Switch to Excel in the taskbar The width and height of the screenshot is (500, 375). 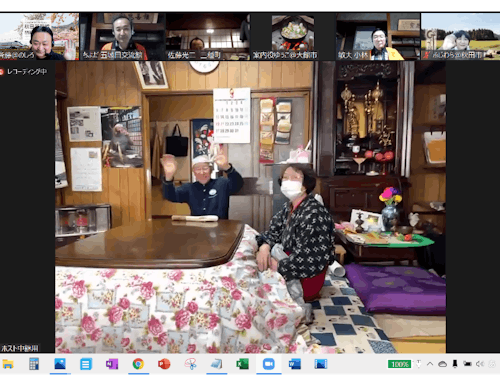[242, 364]
